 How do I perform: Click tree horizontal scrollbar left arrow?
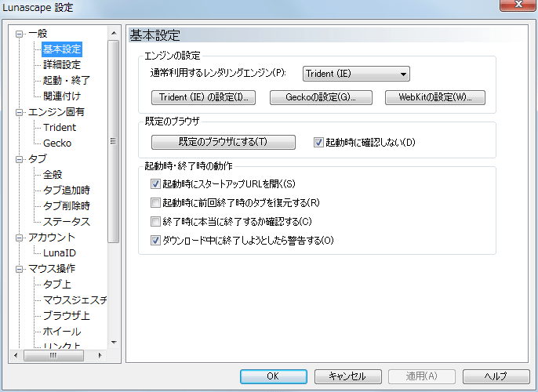click(16, 356)
